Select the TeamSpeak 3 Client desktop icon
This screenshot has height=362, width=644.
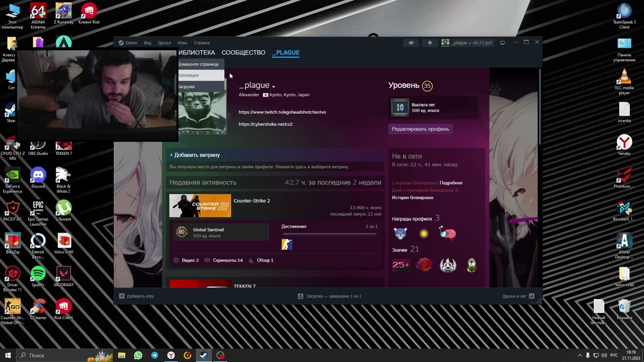tap(624, 16)
